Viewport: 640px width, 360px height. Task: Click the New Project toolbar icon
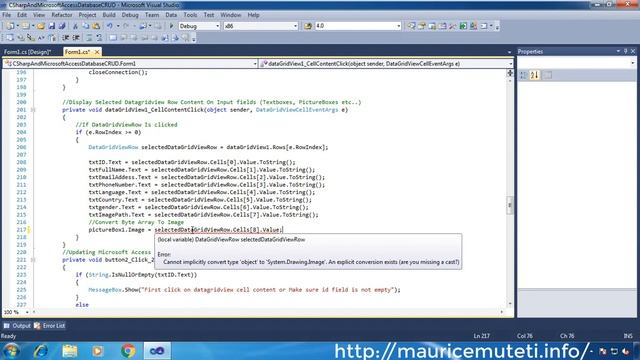tap(10, 26)
